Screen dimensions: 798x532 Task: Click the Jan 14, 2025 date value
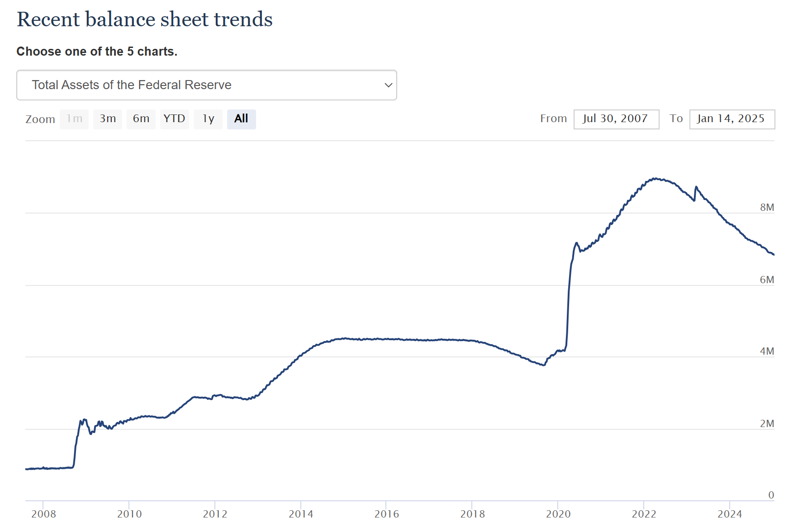tap(731, 119)
